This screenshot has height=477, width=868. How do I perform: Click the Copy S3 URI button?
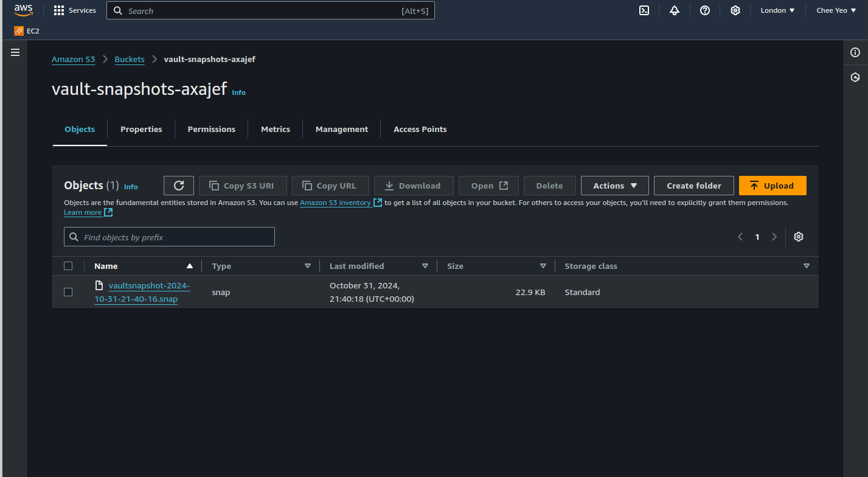[243, 186]
